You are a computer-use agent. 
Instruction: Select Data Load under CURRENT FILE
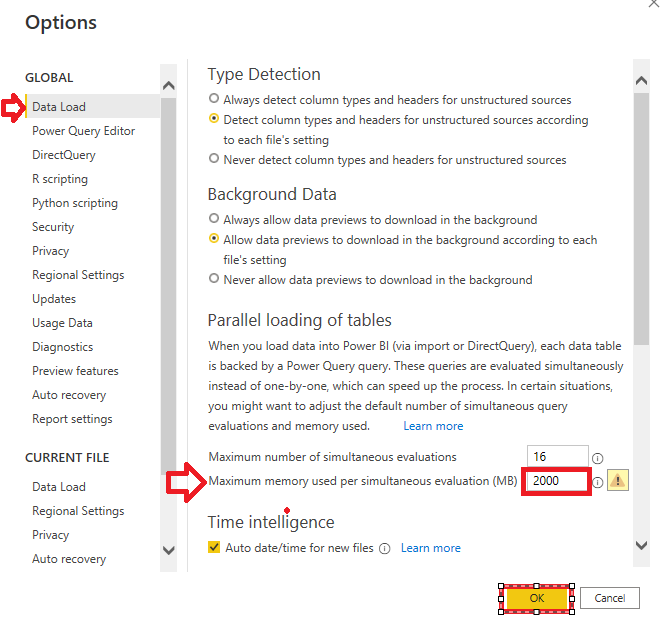[x=59, y=487]
